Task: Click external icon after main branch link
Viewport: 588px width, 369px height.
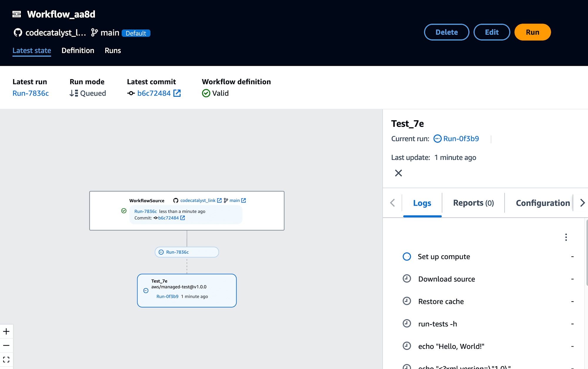Action: 243,200
